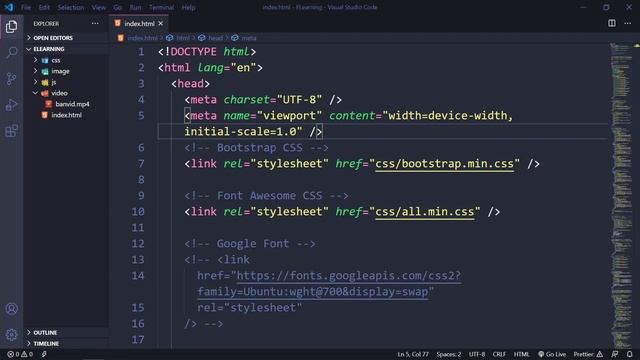Open the Terminal menu
Viewport: 640px width, 360px height.
[161, 7]
